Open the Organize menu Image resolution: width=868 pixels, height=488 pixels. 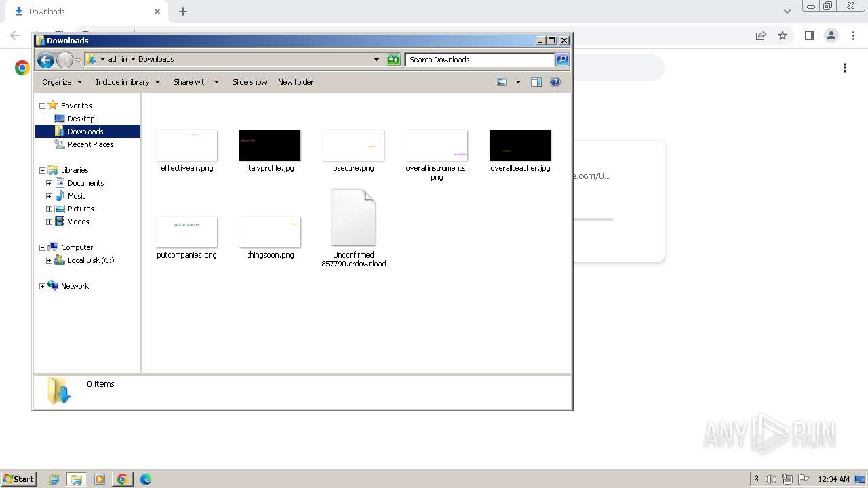pyautogui.click(x=62, y=82)
